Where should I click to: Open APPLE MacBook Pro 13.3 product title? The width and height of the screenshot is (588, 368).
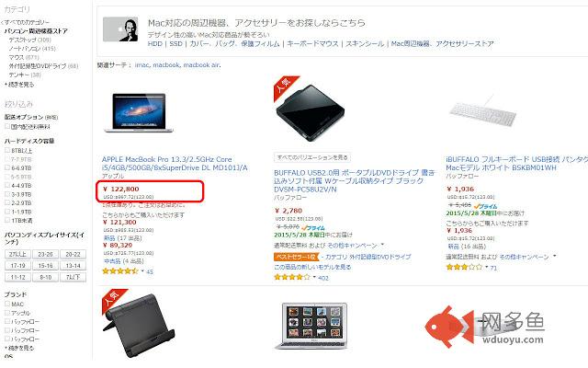[175, 164]
